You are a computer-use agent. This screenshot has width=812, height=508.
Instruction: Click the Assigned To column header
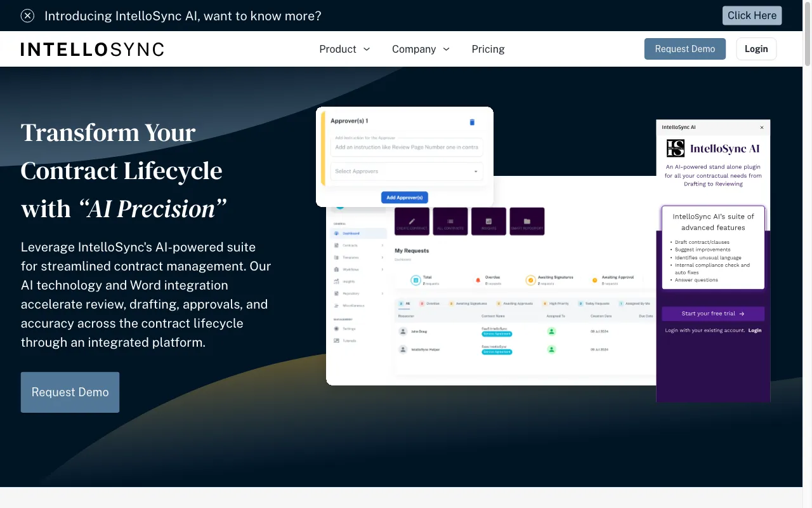(556, 316)
